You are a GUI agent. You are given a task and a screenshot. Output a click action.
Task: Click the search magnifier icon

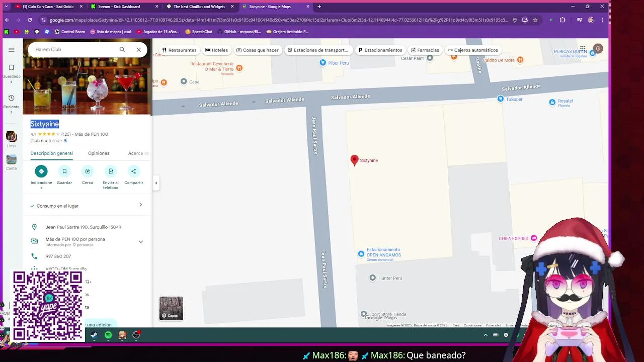tap(122, 50)
